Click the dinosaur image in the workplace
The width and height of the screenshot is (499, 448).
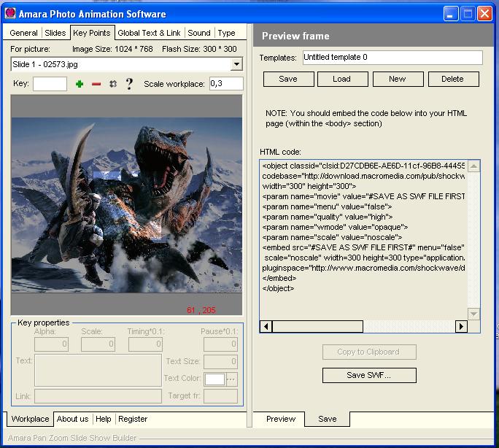127,205
